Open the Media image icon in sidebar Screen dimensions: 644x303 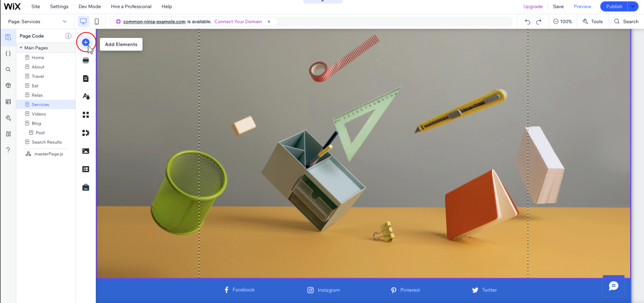tap(86, 151)
